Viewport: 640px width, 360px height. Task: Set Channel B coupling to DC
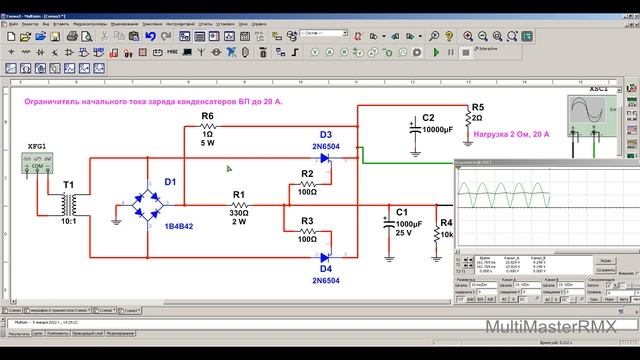point(565,300)
